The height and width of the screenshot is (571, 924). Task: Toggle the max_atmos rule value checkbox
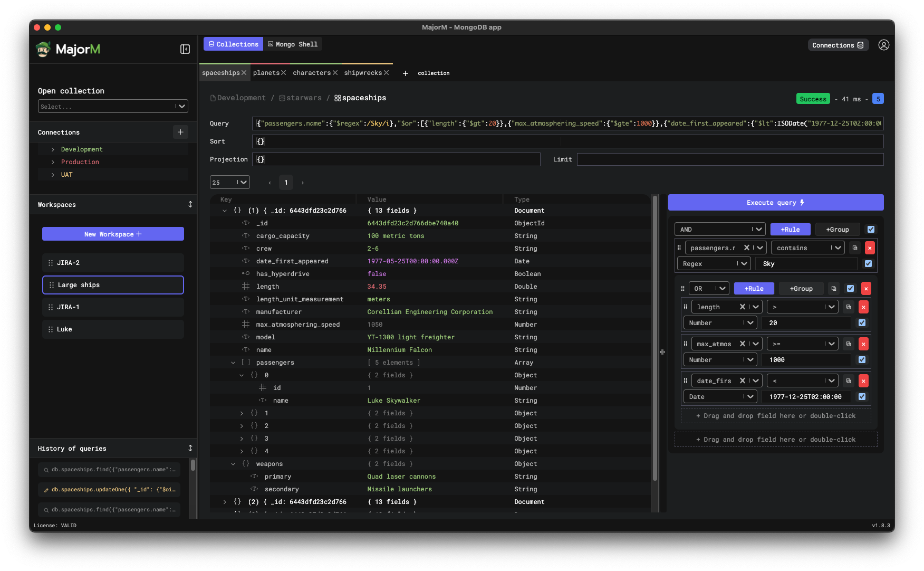(x=862, y=359)
